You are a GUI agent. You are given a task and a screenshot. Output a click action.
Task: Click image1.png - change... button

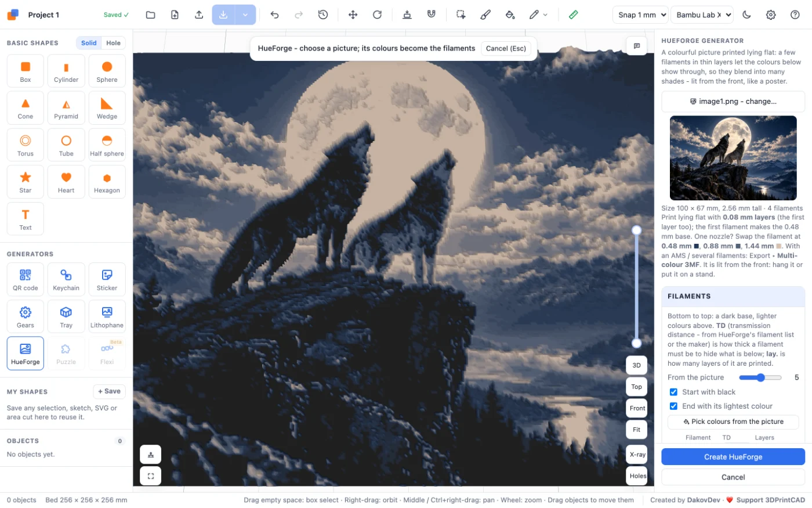(x=733, y=102)
